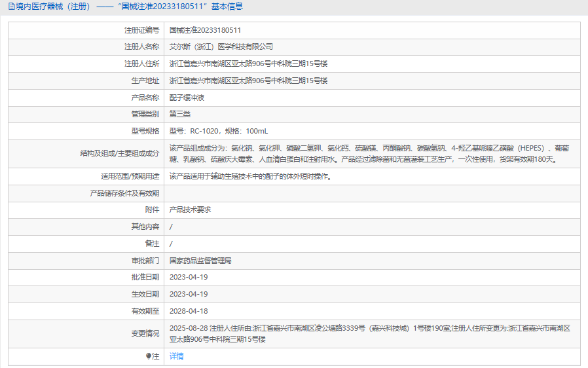Screen dimensions: 588x368
Task: Click the registration number 国械注准20233180511 value
Action: (x=205, y=30)
